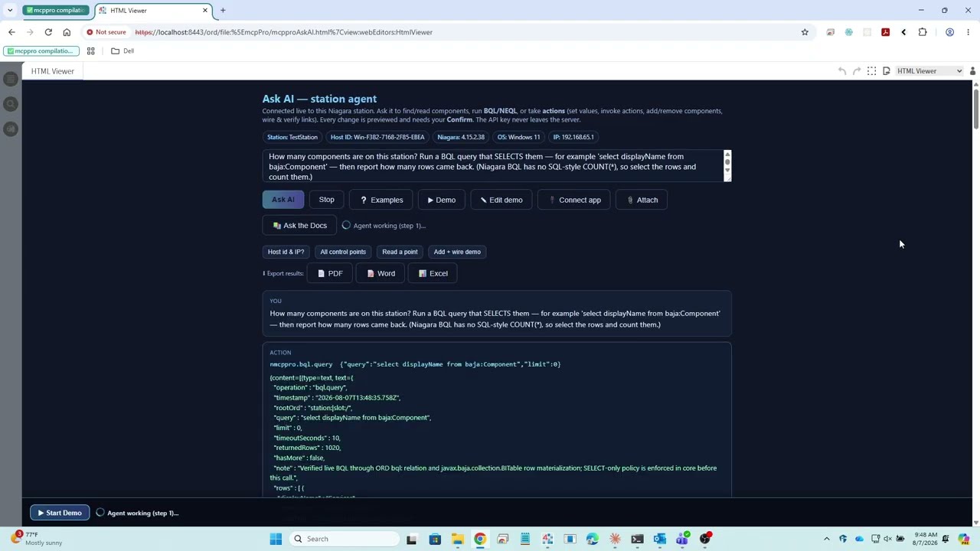Open the Niagara sidebar hamburger menu
The image size is (980, 551).
click(x=10, y=79)
